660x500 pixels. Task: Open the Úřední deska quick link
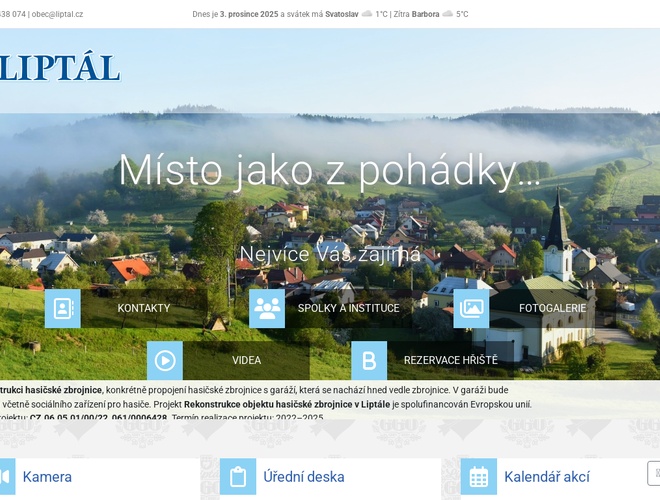pos(303,477)
